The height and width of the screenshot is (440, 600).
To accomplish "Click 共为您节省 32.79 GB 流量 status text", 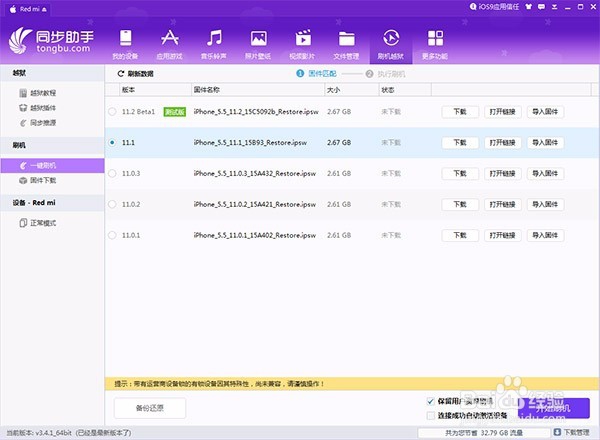I will [x=484, y=433].
